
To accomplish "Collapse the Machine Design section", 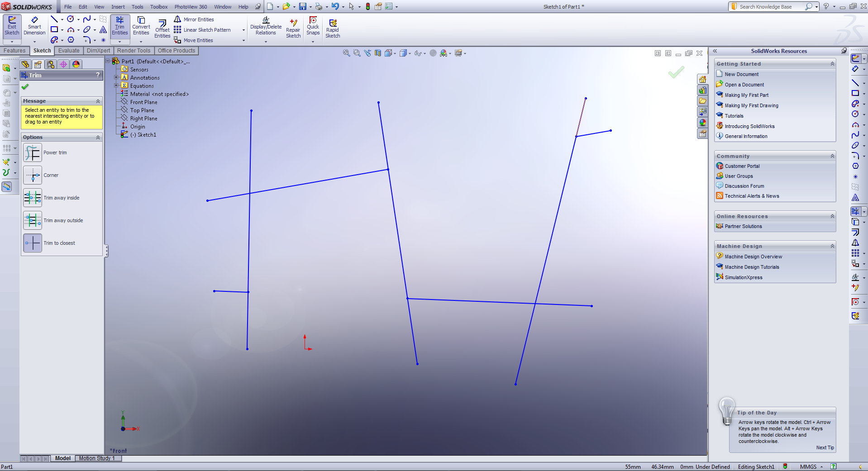I will 832,246.
